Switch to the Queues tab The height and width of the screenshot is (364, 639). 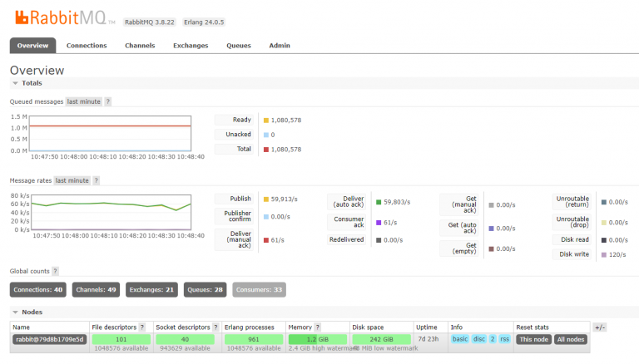239,46
